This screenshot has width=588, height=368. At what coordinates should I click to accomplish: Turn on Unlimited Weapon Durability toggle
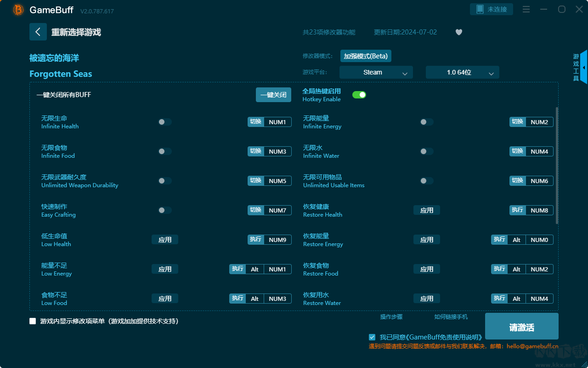pyautogui.click(x=165, y=181)
